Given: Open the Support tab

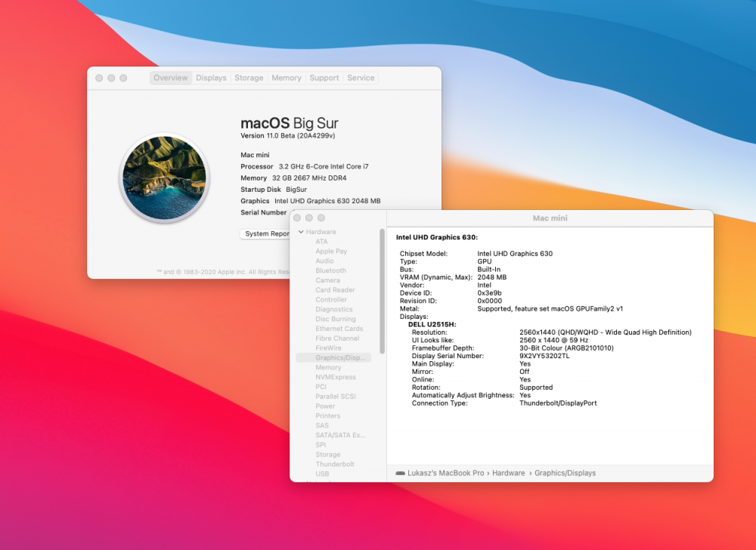Looking at the screenshot, I should (x=324, y=78).
